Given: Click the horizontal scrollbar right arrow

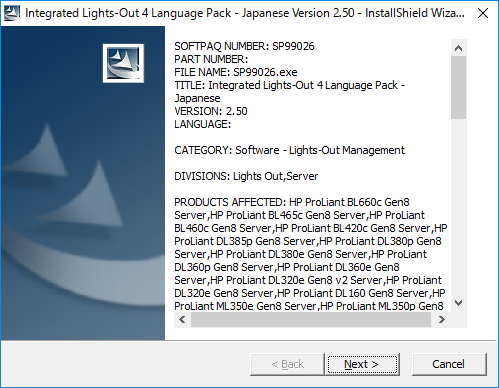Looking at the screenshot, I should pos(442,320).
